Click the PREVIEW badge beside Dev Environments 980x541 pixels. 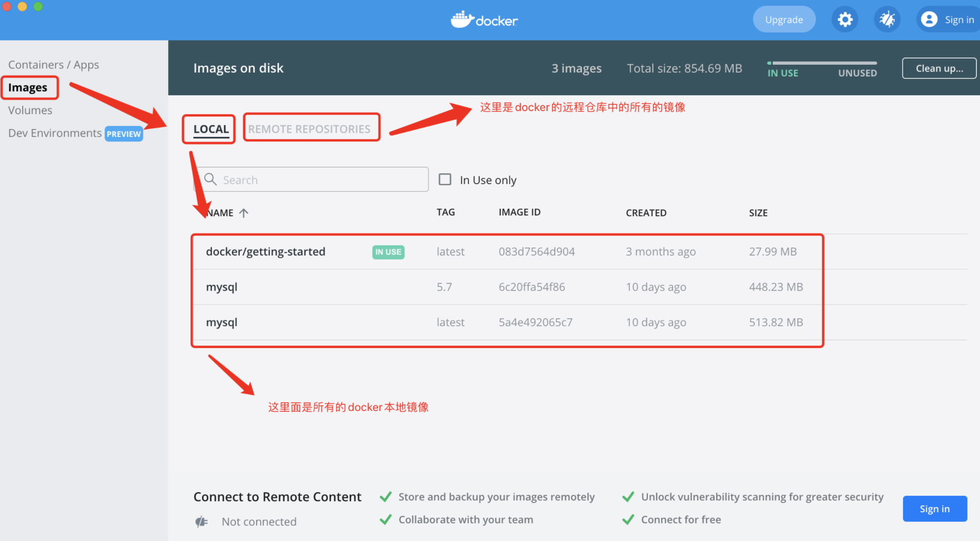point(123,134)
